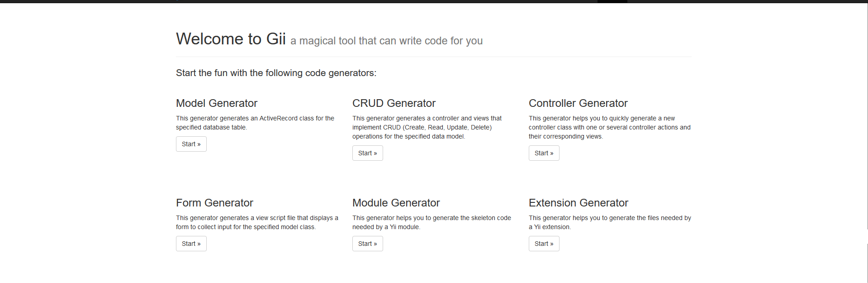The image size is (868, 283).
Task: Click the 'quickly generate a new controller class' description
Action: (610, 127)
